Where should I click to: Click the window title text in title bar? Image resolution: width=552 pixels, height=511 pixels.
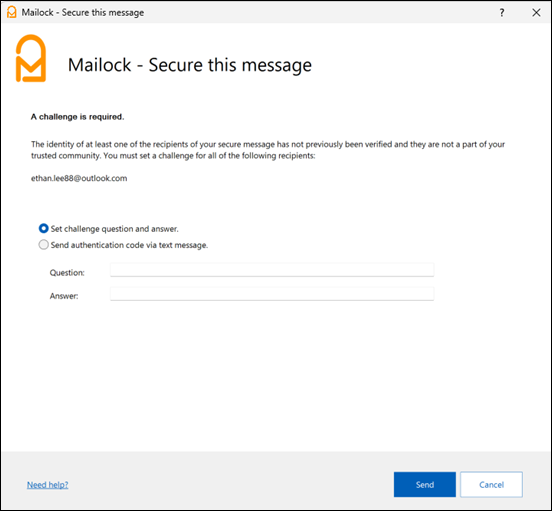(x=83, y=13)
